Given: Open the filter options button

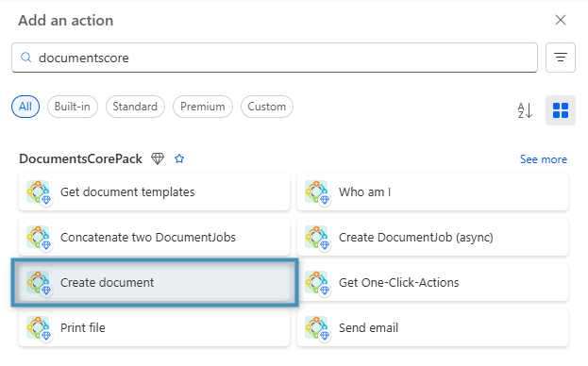Looking at the screenshot, I should tap(561, 58).
